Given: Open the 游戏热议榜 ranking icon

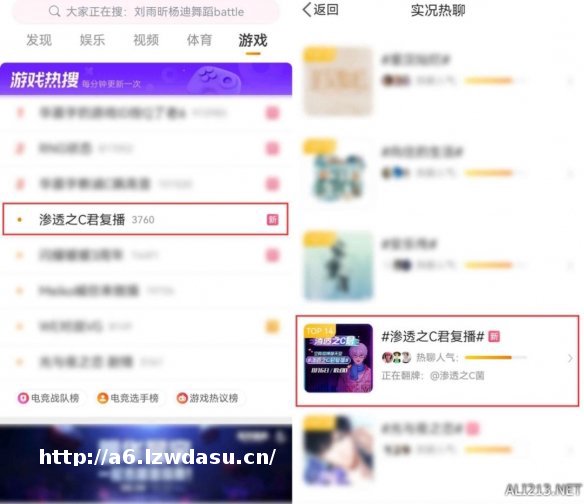Looking at the screenshot, I should click(x=182, y=398).
